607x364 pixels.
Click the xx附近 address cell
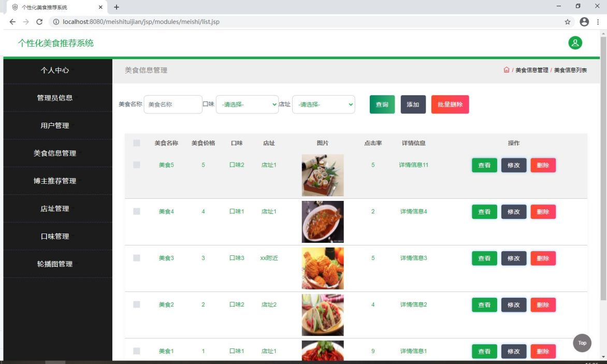pos(269,258)
